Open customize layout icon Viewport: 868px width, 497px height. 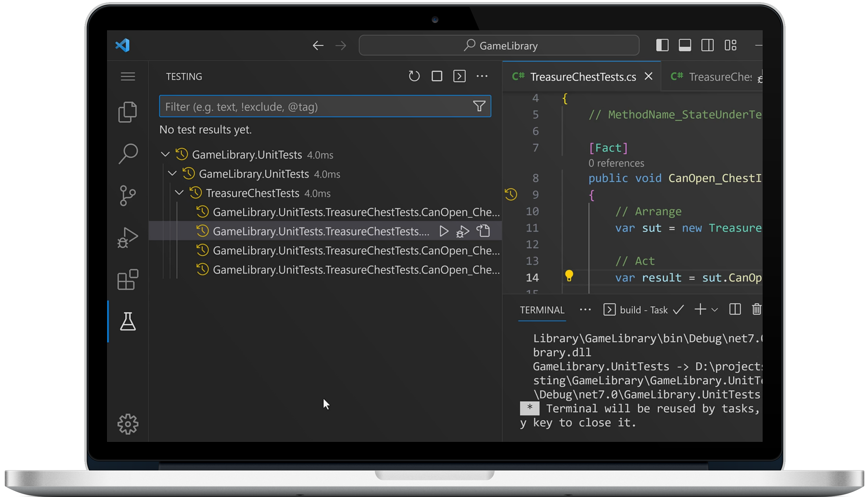coord(731,45)
